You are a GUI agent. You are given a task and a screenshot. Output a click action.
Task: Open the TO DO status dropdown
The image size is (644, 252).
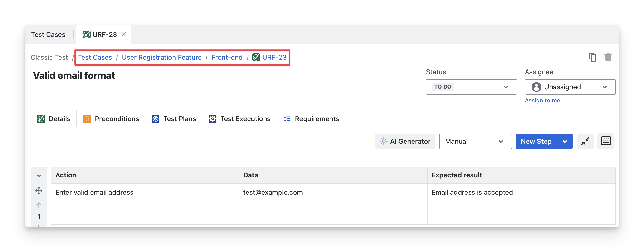coord(471,87)
